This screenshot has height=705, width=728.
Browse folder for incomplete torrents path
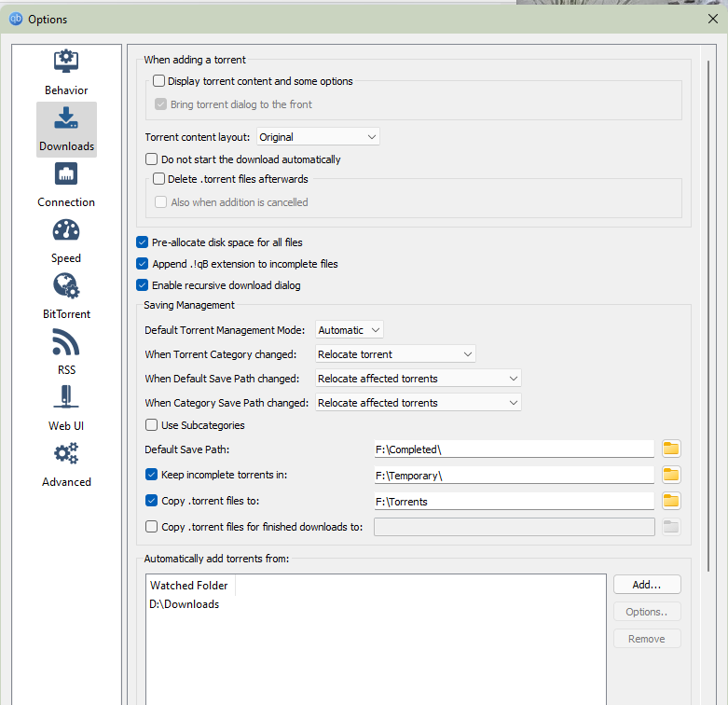[x=671, y=475]
